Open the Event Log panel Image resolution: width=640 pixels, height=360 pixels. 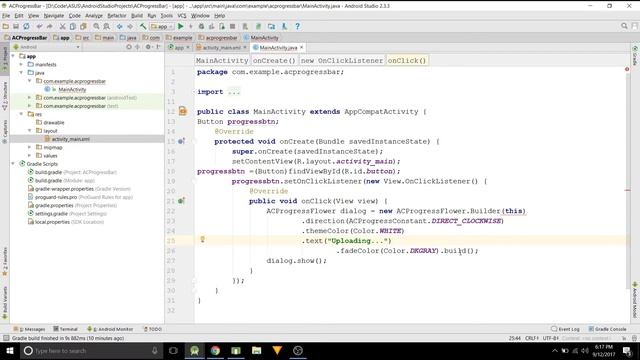565,329
